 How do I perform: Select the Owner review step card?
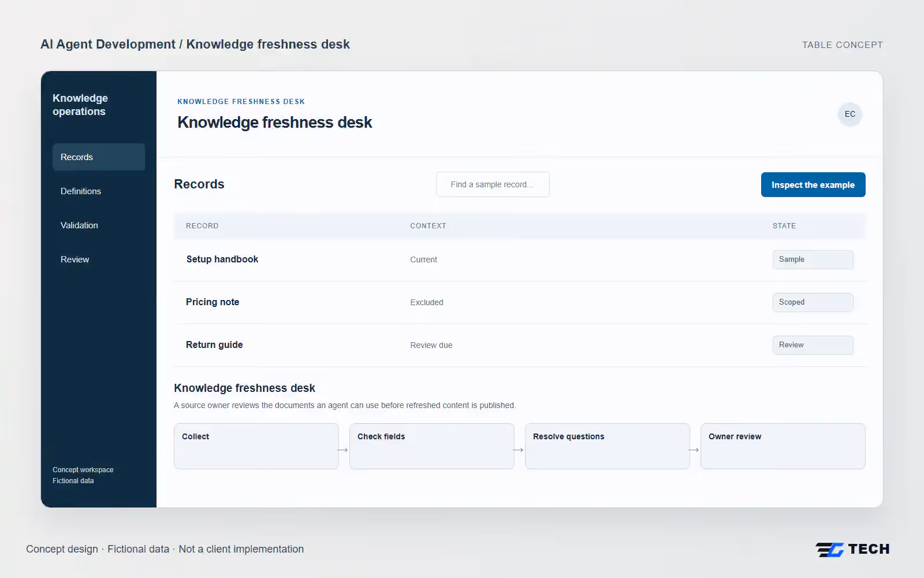(x=783, y=446)
